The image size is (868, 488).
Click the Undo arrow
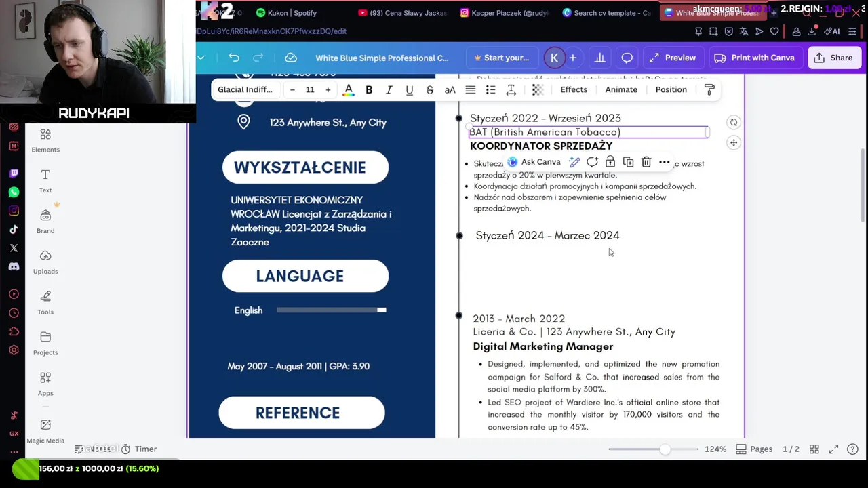point(234,58)
